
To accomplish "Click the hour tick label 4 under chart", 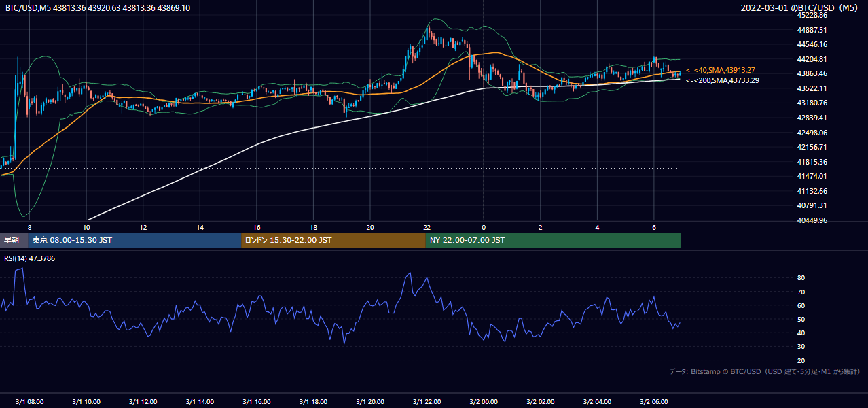I will (597, 227).
